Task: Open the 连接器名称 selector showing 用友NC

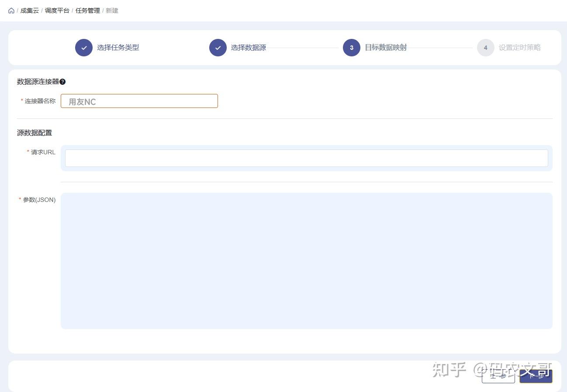Action: [x=139, y=101]
